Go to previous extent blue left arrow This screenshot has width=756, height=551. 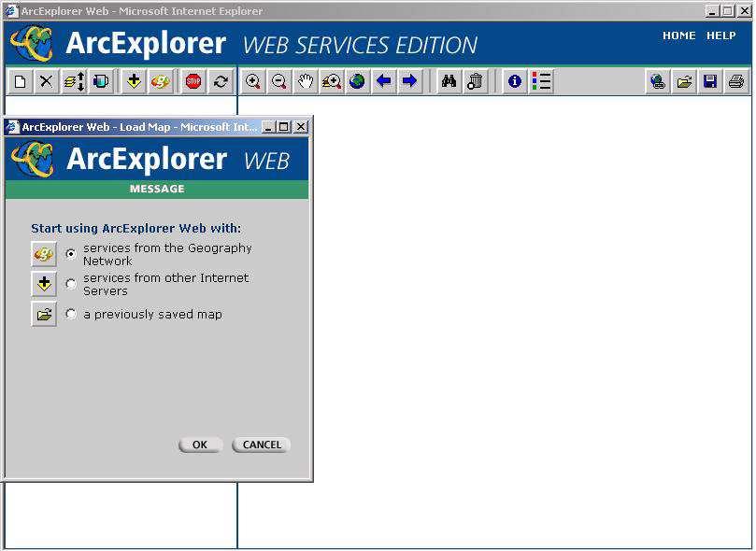pos(384,81)
